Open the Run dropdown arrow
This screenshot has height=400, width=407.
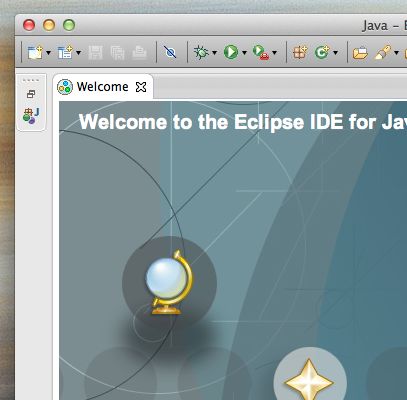click(244, 53)
